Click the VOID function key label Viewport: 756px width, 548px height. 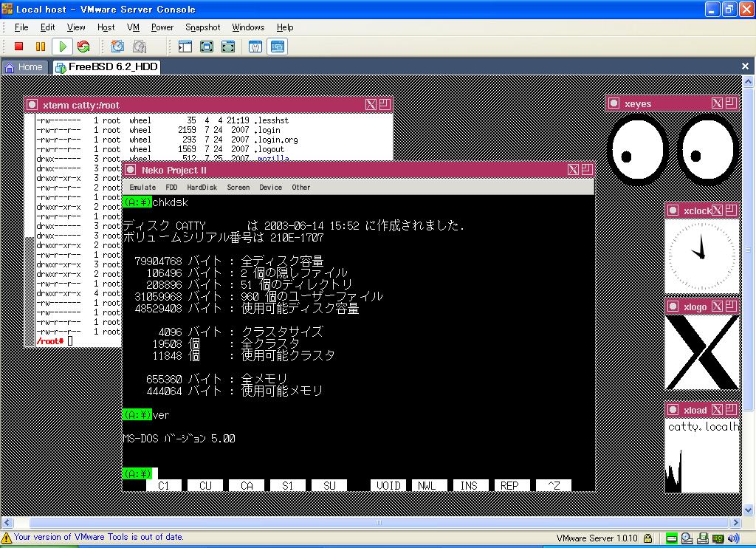(x=388, y=485)
